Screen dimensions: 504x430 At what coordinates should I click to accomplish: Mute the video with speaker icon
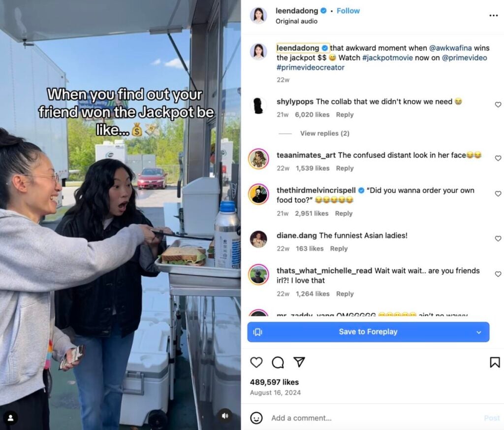225,416
